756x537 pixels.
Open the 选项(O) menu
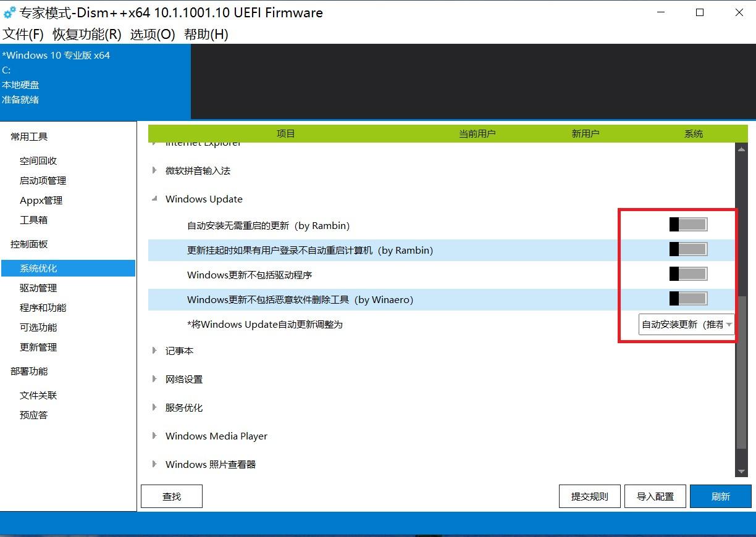coord(153,34)
